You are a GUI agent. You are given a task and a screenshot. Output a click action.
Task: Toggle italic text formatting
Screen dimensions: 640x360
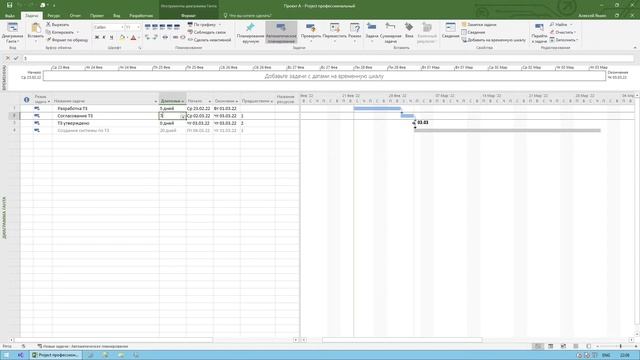(x=104, y=38)
